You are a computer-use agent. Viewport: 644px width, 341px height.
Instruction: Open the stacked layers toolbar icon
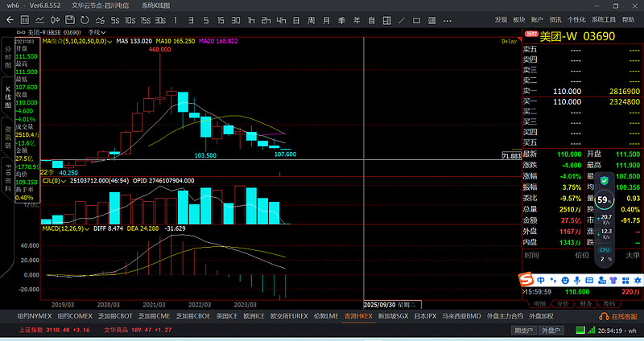coord(432,21)
